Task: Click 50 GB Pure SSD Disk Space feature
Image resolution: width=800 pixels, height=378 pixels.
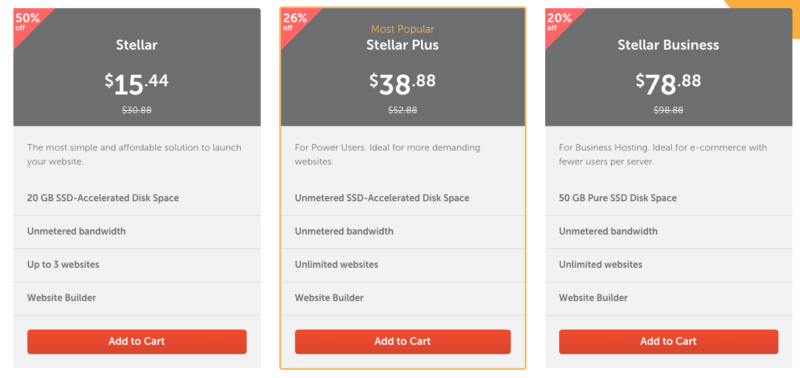Action: (x=618, y=198)
